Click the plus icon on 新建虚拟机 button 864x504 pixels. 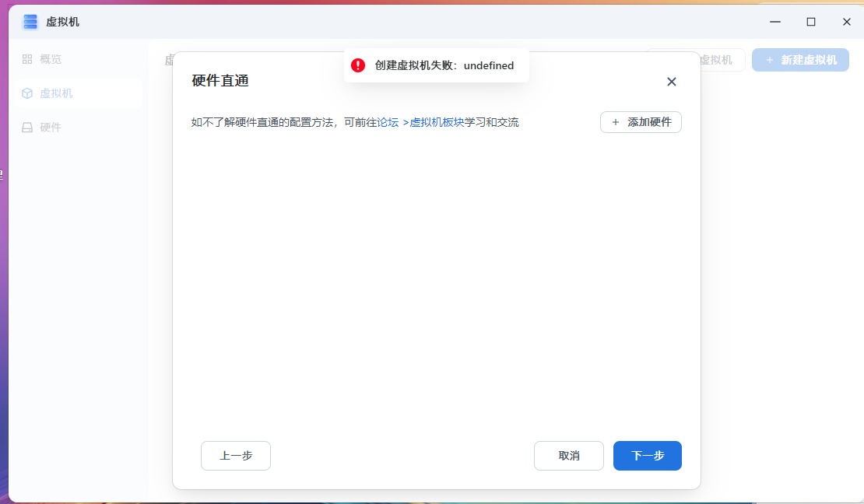point(770,60)
